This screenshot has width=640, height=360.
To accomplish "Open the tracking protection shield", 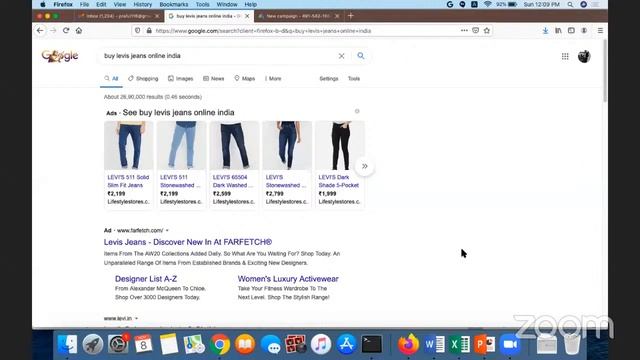I will tap(138, 31).
